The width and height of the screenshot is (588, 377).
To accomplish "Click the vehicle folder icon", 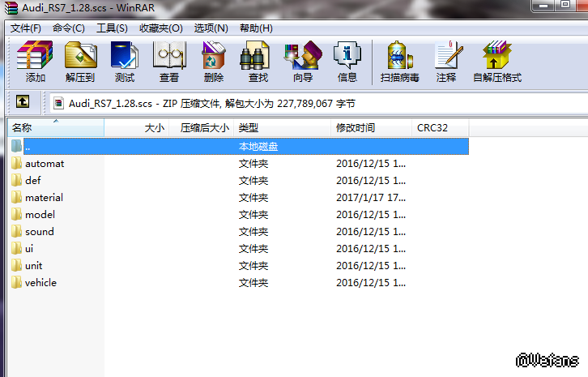I will click(x=16, y=282).
